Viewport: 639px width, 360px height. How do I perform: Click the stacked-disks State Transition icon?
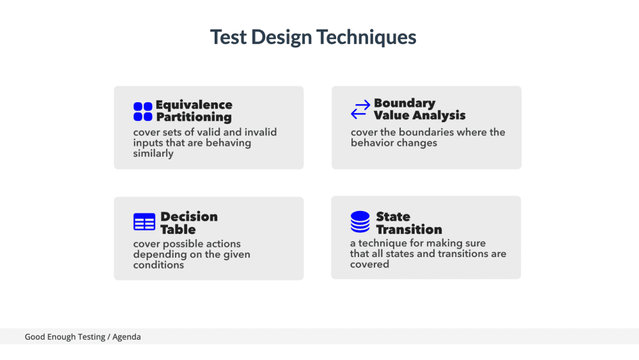point(360,222)
